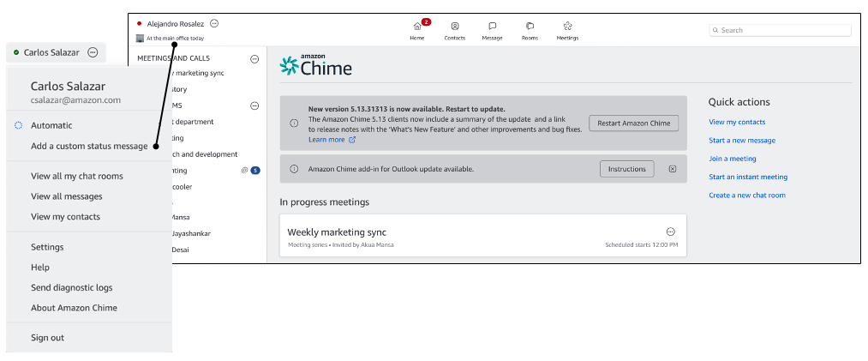
Task: Select the department room in sidebar
Action: (x=193, y=122)
